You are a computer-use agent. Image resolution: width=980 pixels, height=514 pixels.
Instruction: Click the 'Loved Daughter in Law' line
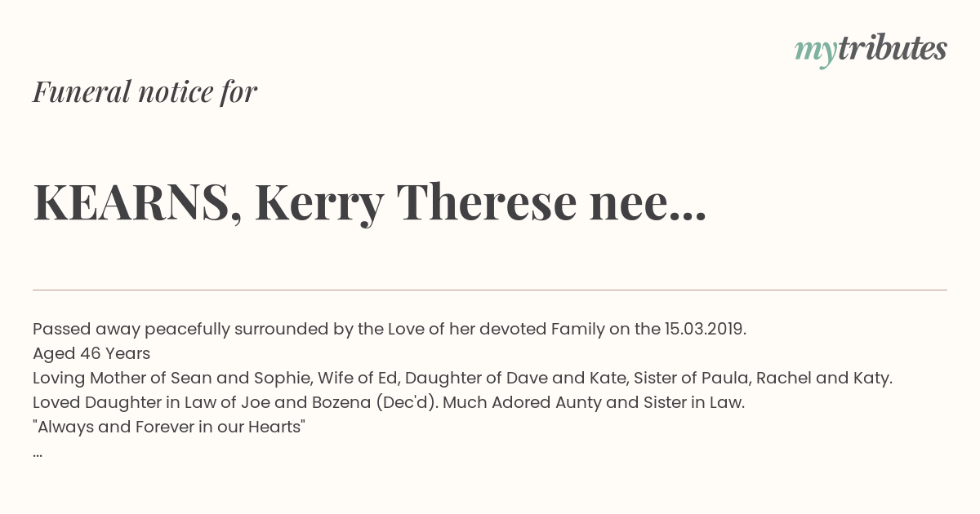coord(389,403)
